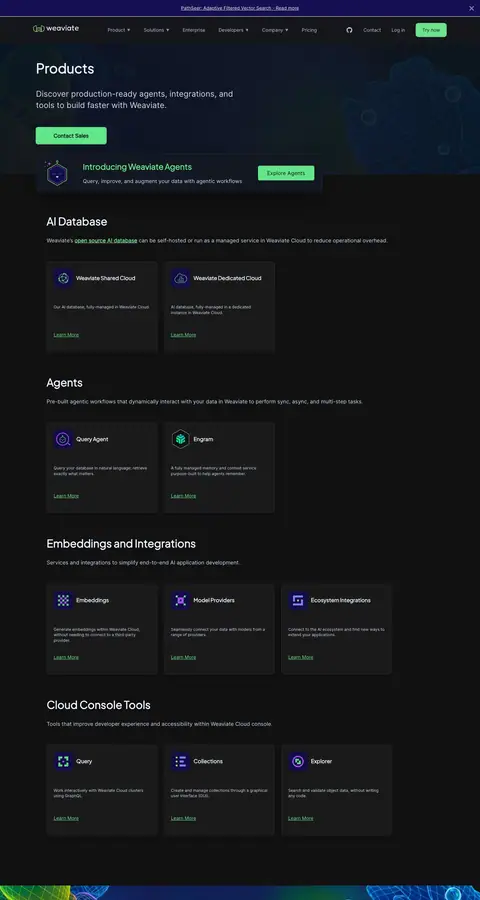Click the Ecosystem Integrations icon
The width and height of the screenshot is (480, 900).
point(297,600)
